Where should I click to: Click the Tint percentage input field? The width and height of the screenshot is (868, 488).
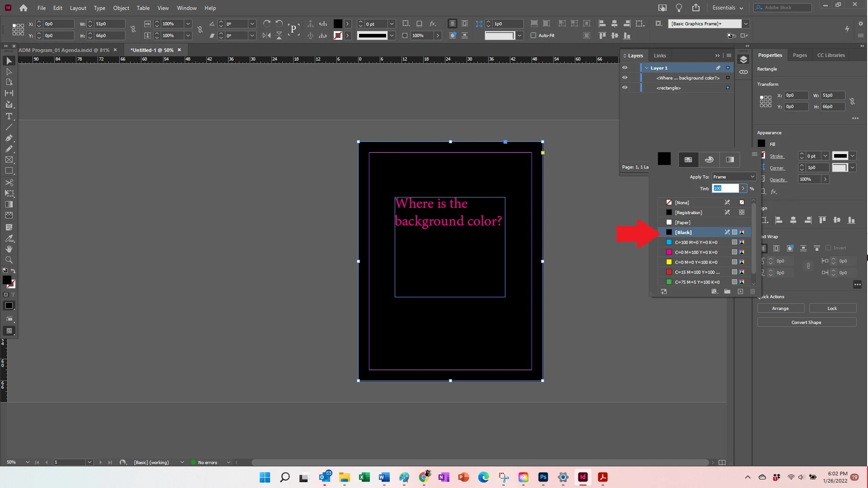point(724,188)
